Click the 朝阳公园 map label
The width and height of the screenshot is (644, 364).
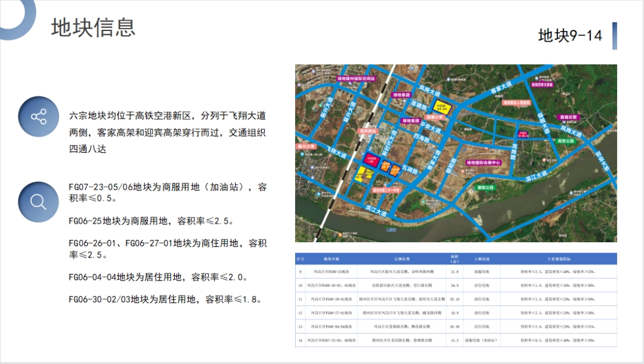coord(485,187)
